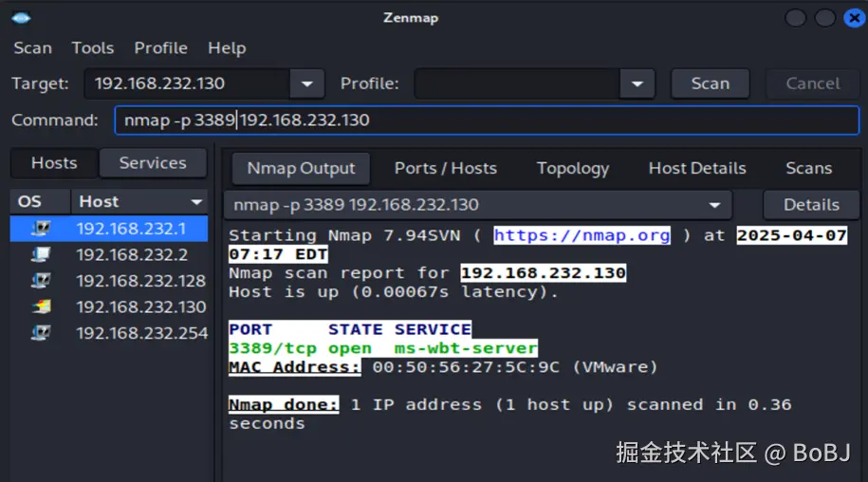Image resolution: width=868 pixels, height=482 pixels.
Task: Switch to the Ports / Hosts tab
Action: (x=446, y=168)
